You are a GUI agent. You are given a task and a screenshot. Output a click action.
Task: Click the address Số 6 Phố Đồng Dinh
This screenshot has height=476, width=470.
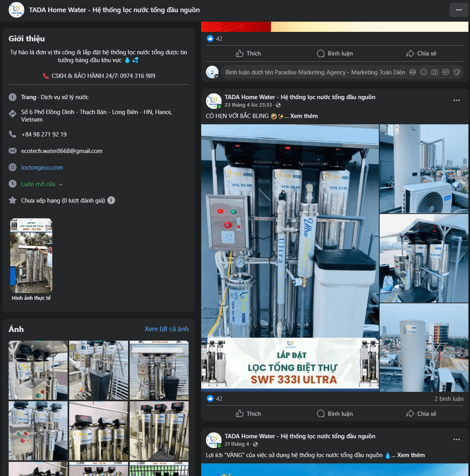(x=97, y=116)
